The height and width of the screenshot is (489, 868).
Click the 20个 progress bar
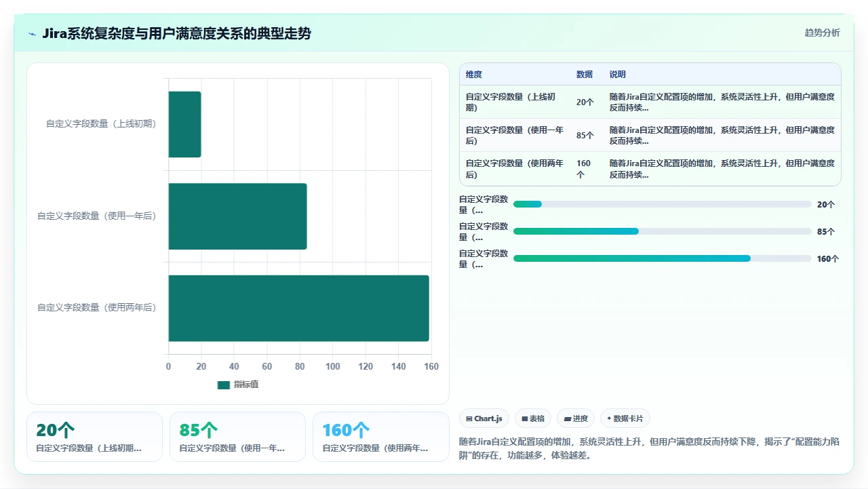click(663, 204)
